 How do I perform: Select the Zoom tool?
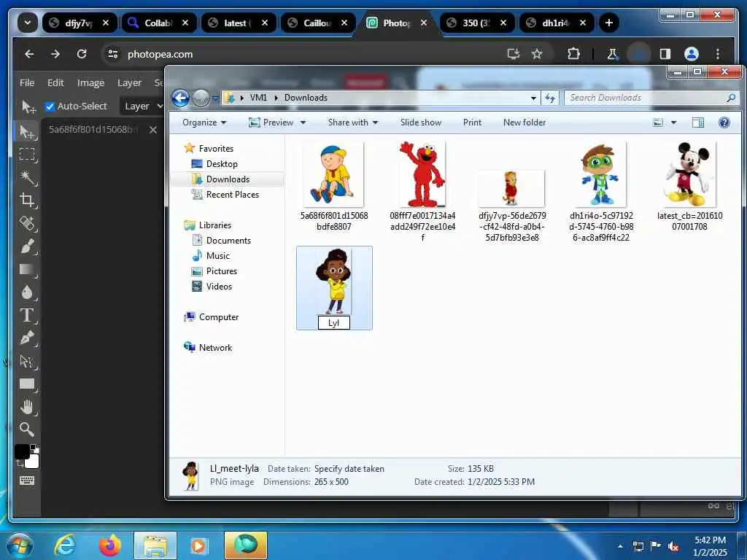(x=27, y=429)
